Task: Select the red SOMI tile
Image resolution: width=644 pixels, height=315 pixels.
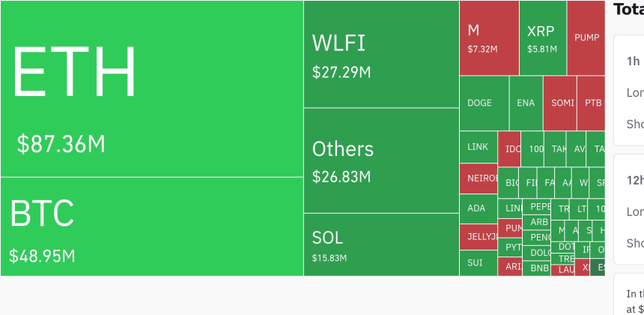Action: pyautogui.click(x=560, y=103)
